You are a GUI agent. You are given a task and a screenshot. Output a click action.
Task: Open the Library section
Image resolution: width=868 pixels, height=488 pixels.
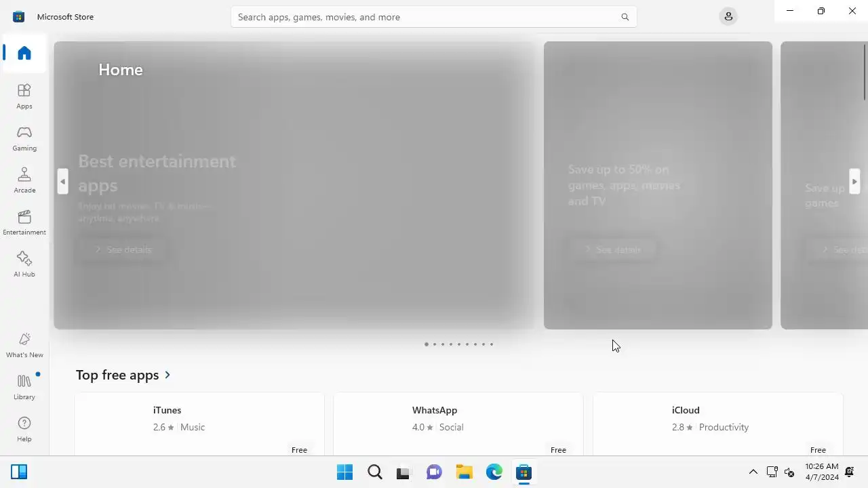click(x=24, y=387)
